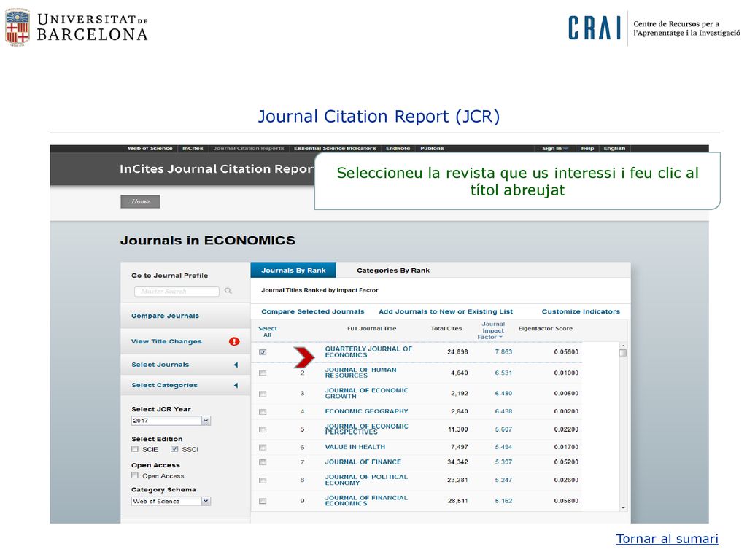The width and height of the screenshot is (747, 560).
Task: Open the Customize Indicators link
Action: (x=581, y=311)
